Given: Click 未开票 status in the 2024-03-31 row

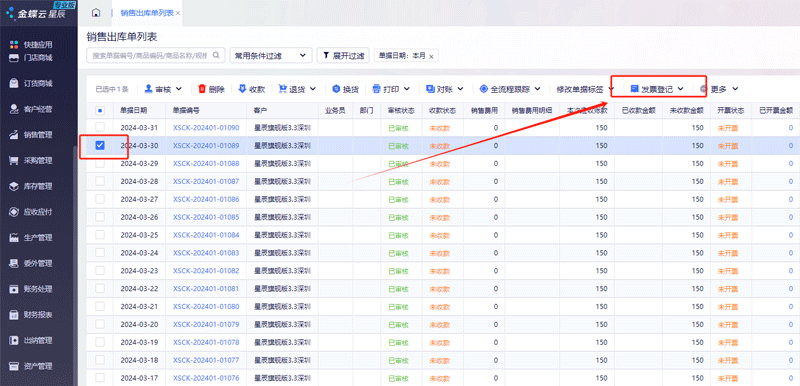Looking at the screenshot, I should click(x=728, y=128).
